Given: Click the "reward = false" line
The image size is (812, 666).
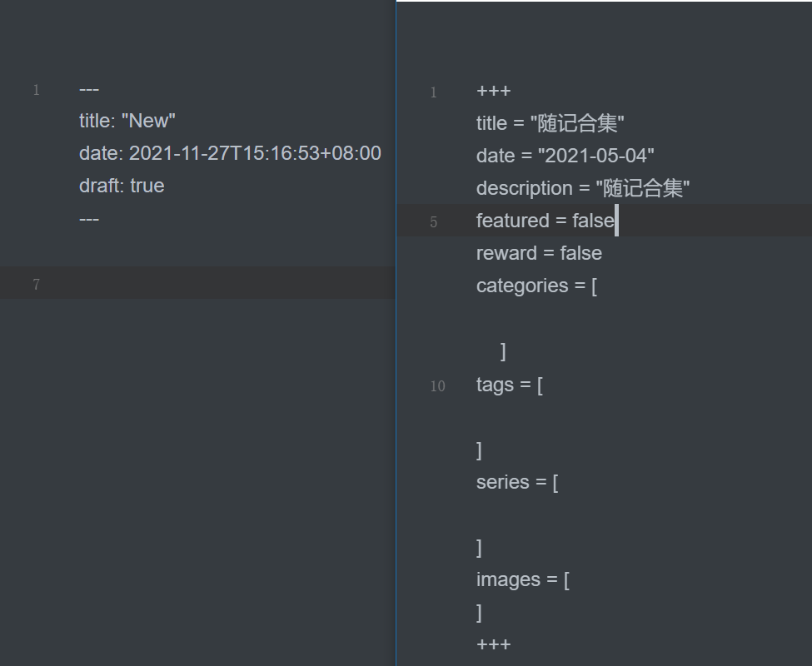Looking at the screenshot, I should pyautogui.click(x=539, y=254).
